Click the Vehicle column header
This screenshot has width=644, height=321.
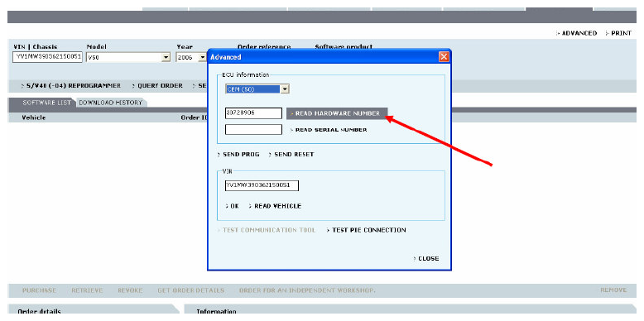pos(34,117)
